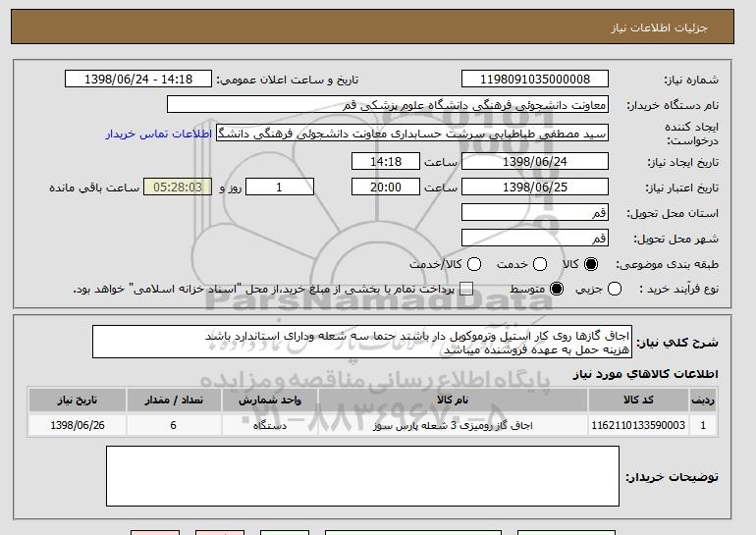The image size is (756, 535).
Task: Choose the متوسط purchase process option
Action: (x=557, y=289)
